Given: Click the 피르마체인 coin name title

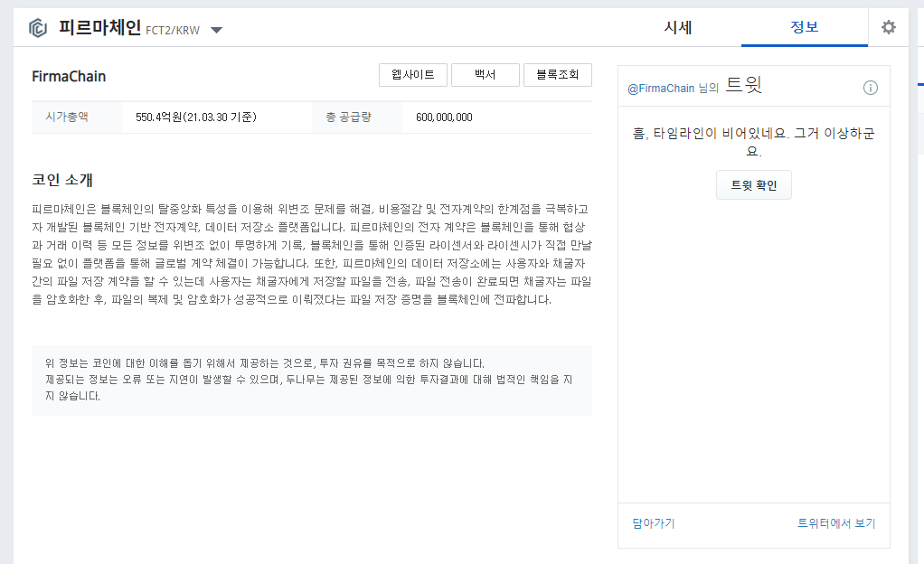Looking at the screenshot, I should click(99, 27).
